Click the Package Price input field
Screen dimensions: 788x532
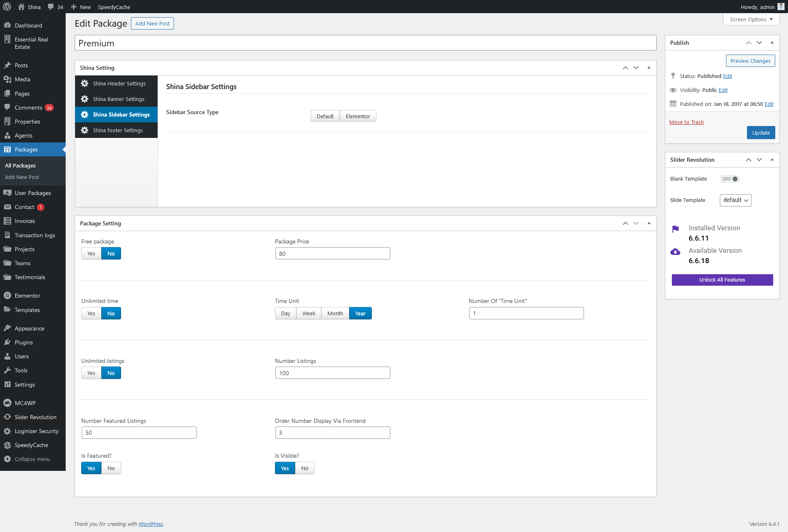[332, 254]
